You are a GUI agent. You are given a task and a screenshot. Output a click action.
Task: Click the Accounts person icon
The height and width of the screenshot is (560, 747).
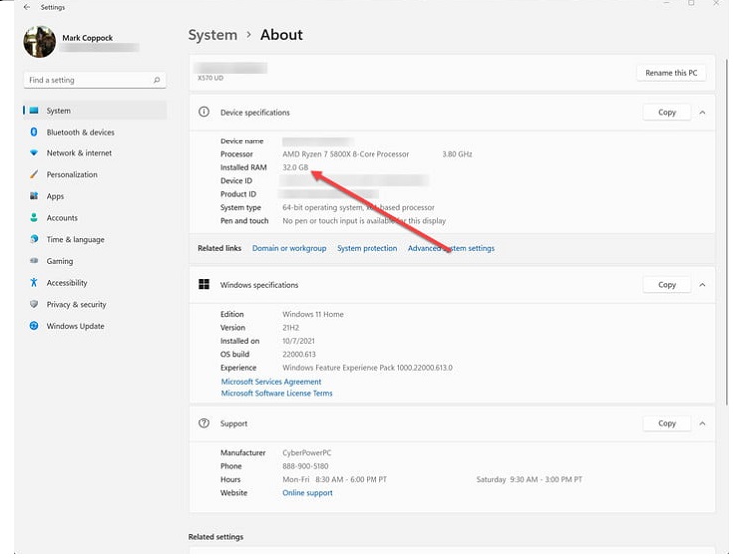(34, 218)
